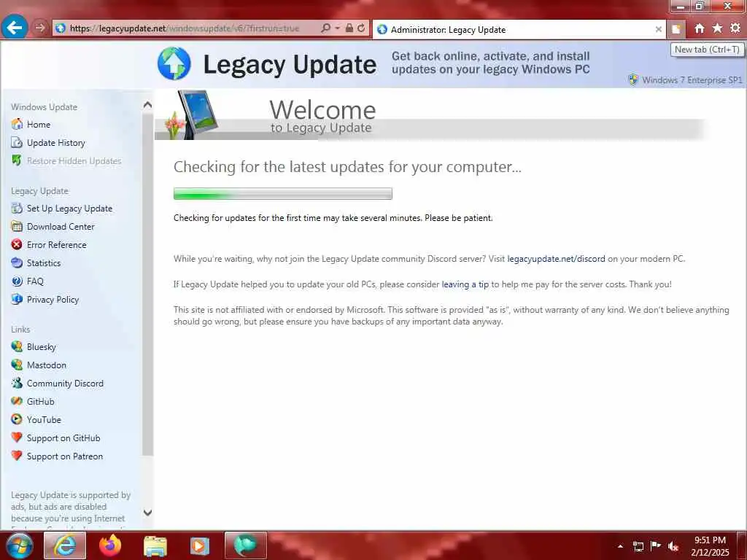Viewport: 747px width, 560px height.
Task: Open the Tools gear icon
Action: tap(735, 28)
